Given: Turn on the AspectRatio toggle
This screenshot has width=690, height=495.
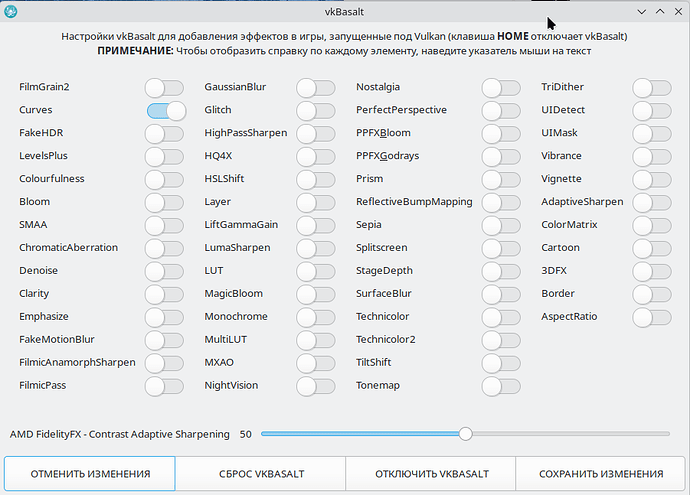Looking at the screenshot, I should point(651,317).
